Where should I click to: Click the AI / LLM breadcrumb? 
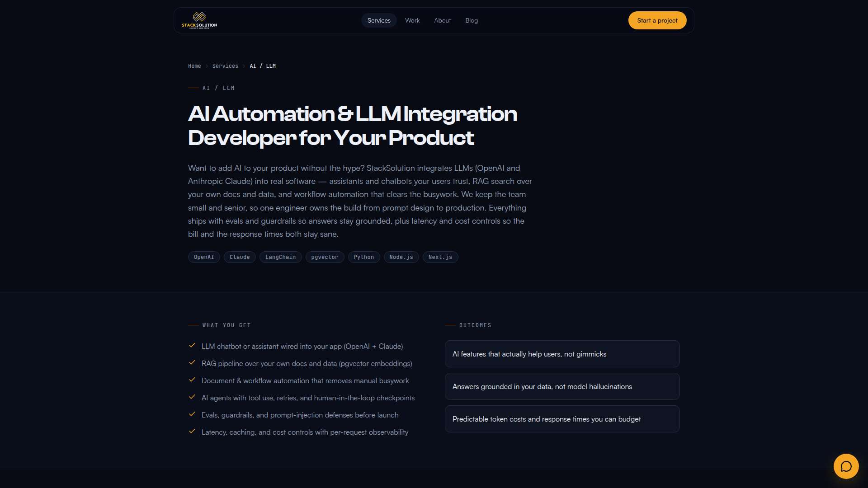(263, 66)
